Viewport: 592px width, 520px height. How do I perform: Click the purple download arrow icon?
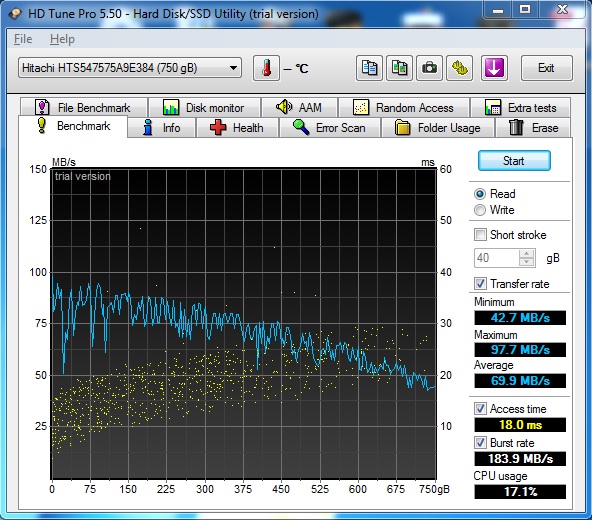click(x=494, y=68)
